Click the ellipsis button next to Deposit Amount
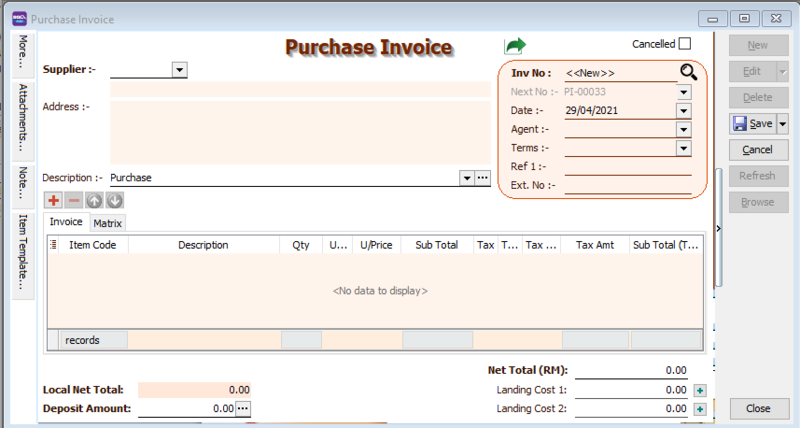 243,408
